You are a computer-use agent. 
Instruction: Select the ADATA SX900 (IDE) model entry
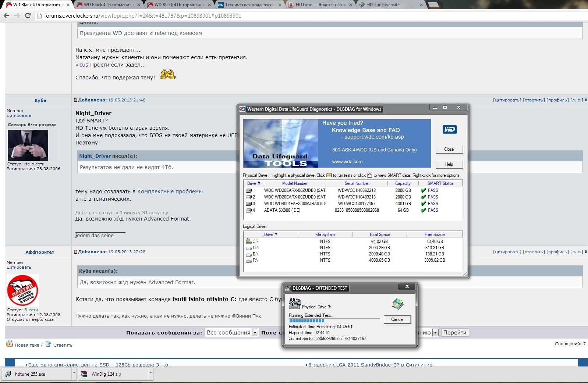(x=282, y=210)
